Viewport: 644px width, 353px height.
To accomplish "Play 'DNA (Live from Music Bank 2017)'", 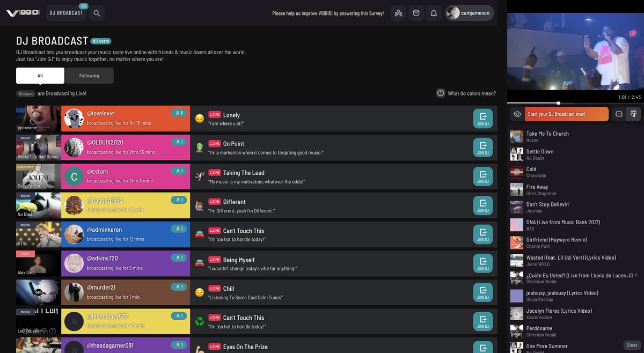I will (x=575, y=225).
